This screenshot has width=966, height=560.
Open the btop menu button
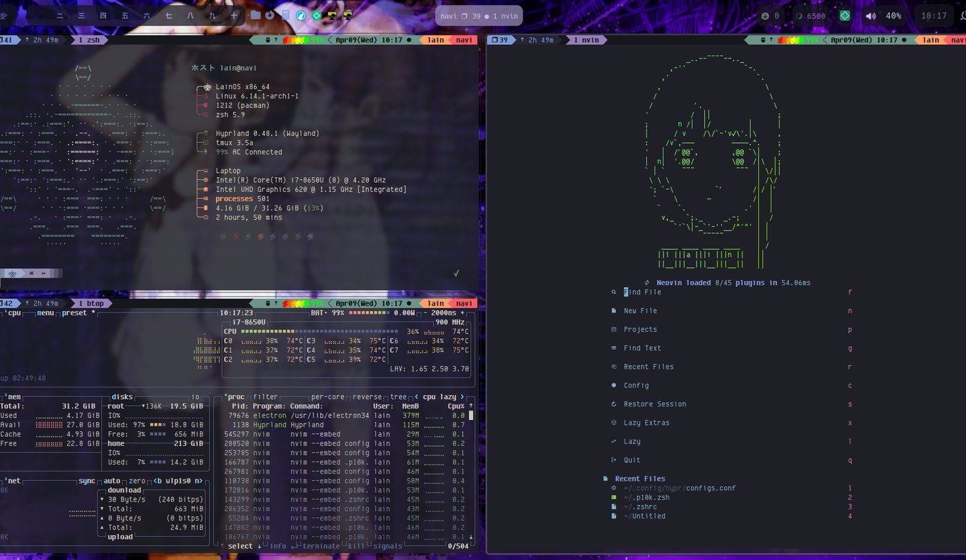click(46, 313)
